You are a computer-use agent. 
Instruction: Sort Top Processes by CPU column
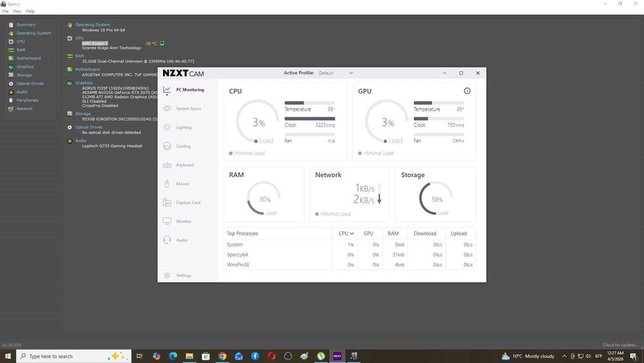(346, 233)
